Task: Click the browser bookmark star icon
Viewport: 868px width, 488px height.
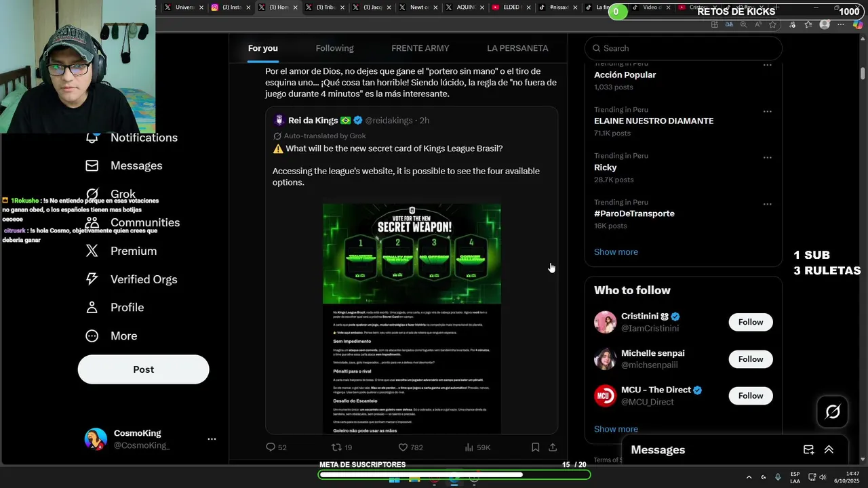Action: [772, 24]
